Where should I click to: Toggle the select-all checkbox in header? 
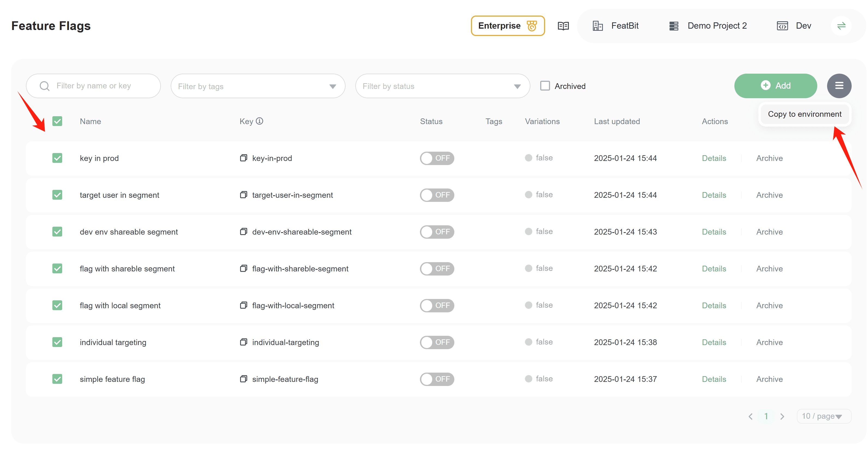pos(57,121)
